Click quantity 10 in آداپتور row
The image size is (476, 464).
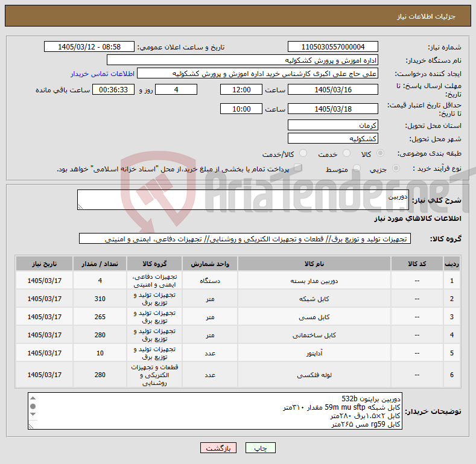coord(100,353)
